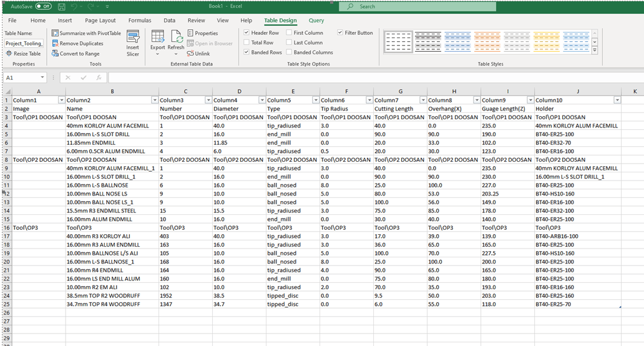Screen dimensions: 644x346
Task: Select column B header
Action: click(x=112, y=92)
